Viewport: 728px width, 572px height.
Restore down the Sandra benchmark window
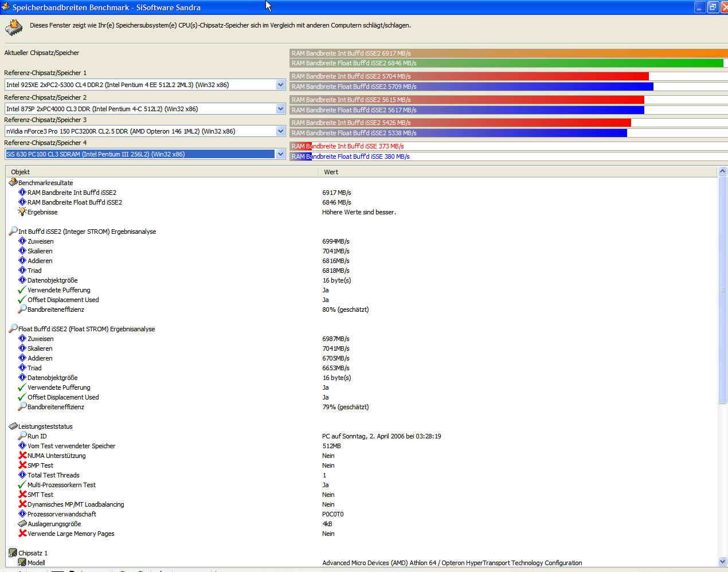coord(713,7)
